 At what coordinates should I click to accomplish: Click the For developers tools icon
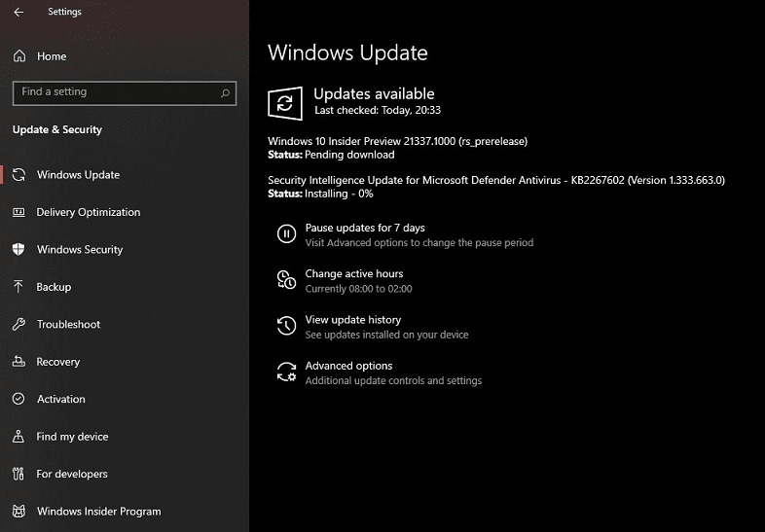coord(18,474)
